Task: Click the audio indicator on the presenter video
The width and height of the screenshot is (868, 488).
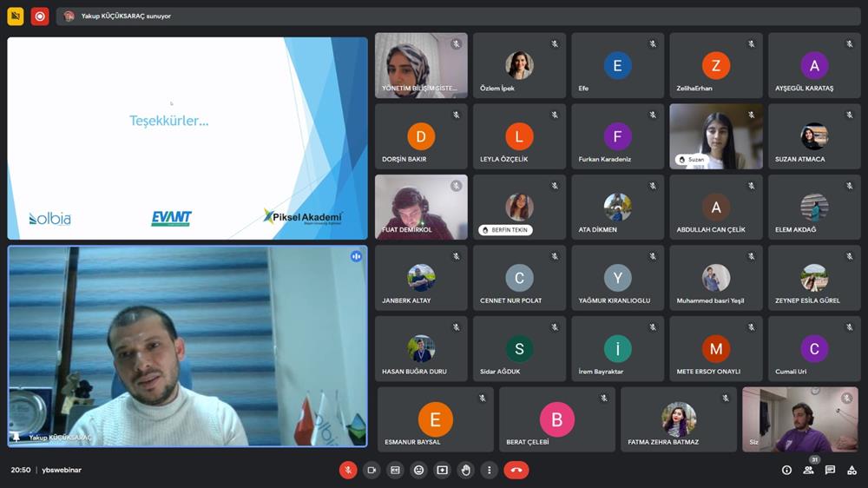Action: coord(356,256)
